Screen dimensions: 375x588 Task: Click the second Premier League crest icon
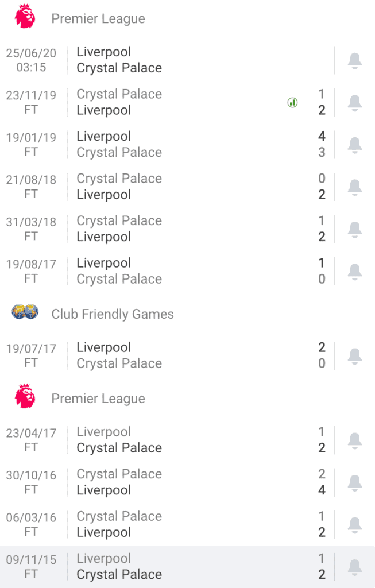pyautogui.click(x=24, y=398)
